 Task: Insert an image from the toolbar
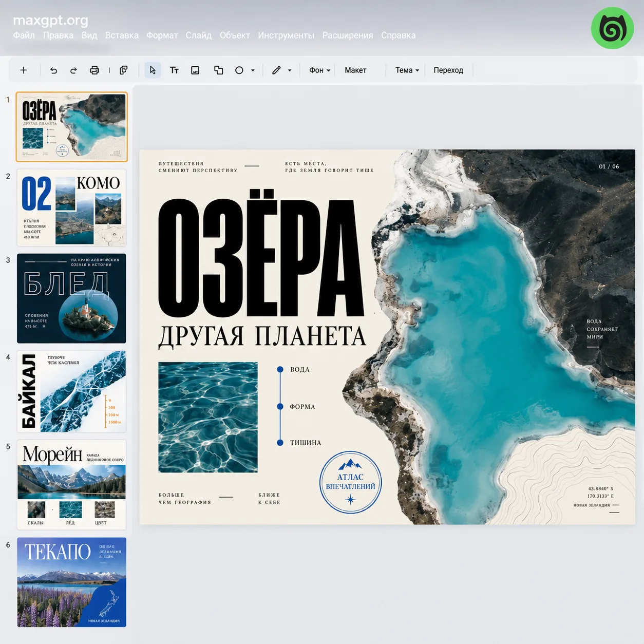pyautogui.click(x=195, y=70)
